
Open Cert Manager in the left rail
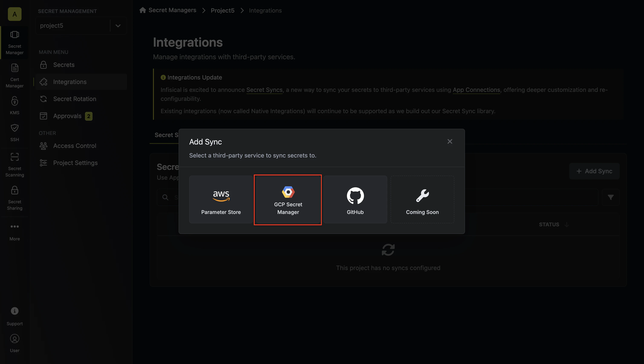14,75
